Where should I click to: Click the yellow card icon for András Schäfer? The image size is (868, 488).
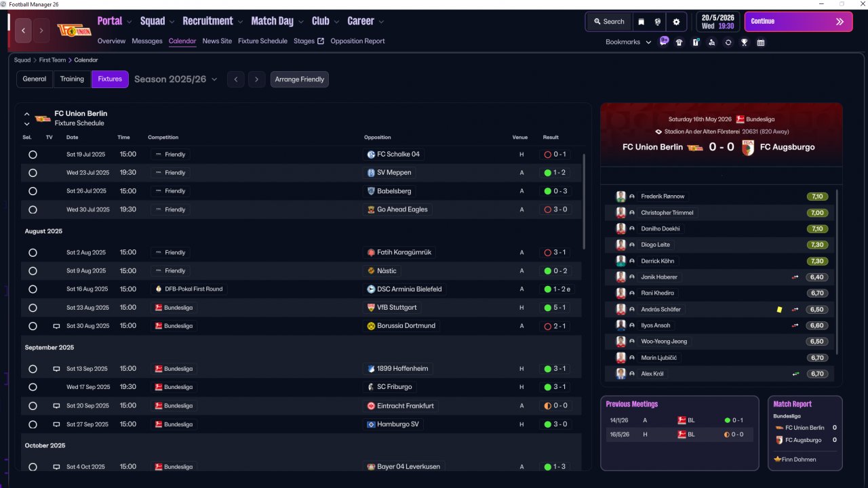[780, 310]
